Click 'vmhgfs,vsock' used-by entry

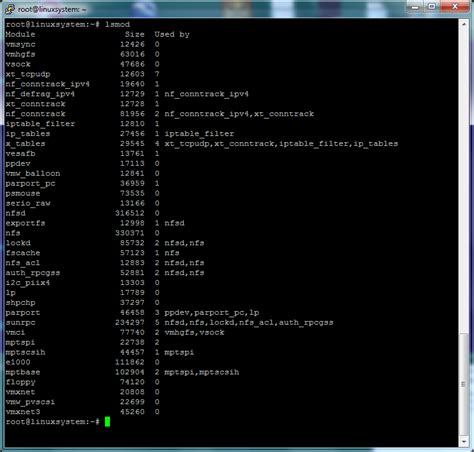[194, 332]
